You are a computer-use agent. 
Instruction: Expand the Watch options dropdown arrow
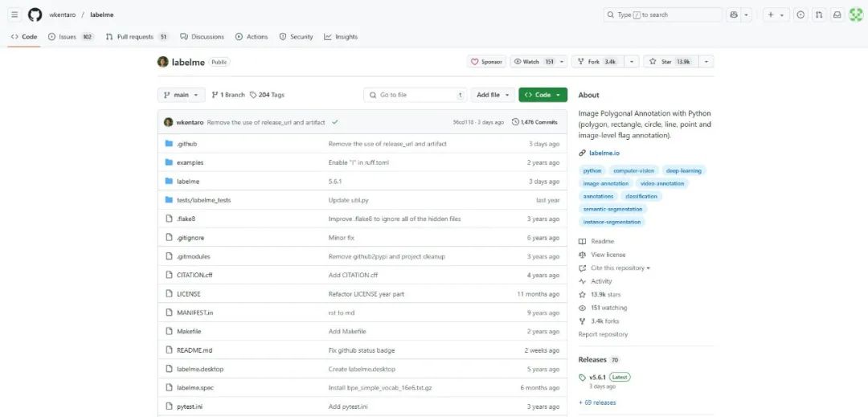pos(562,62)
